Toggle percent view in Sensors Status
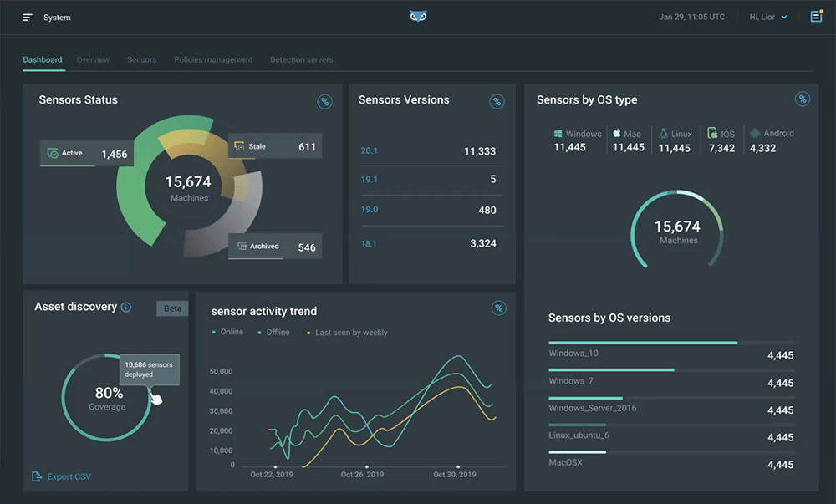The image size is (836, 504). tap(324, 102)
